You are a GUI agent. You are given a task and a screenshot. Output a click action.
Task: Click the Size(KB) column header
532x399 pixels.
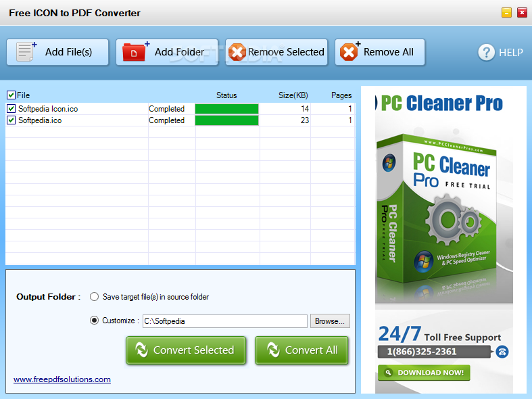coord(293,95)
